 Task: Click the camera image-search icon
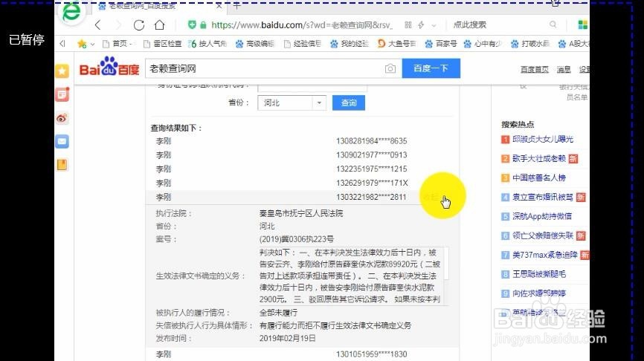(x=390, y=68)
